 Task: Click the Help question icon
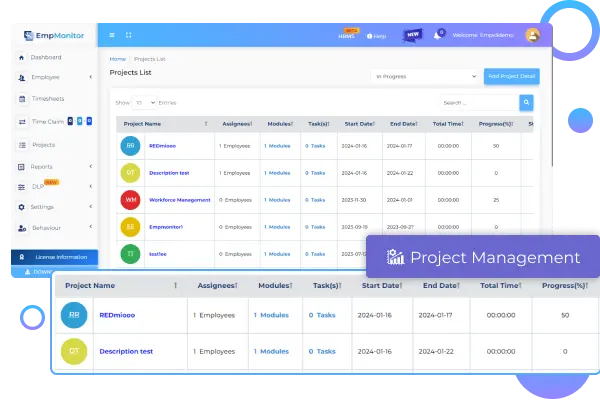point(369,36)
